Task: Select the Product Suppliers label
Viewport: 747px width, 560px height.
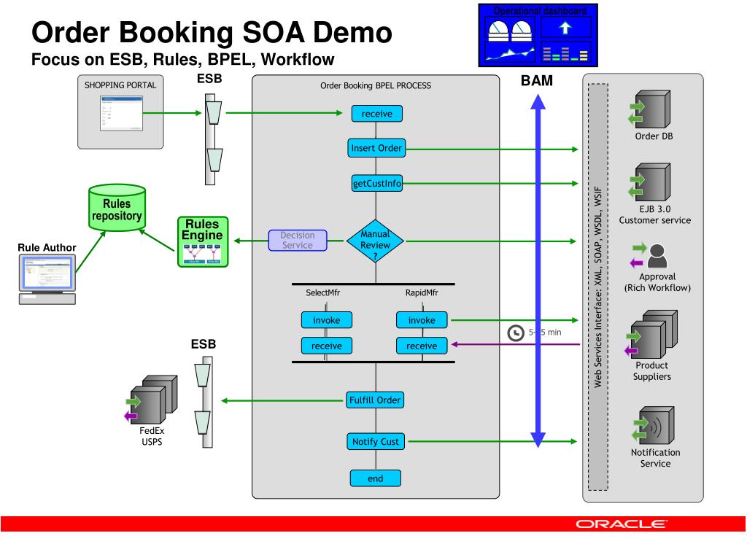Action: [x=651, y=371]
